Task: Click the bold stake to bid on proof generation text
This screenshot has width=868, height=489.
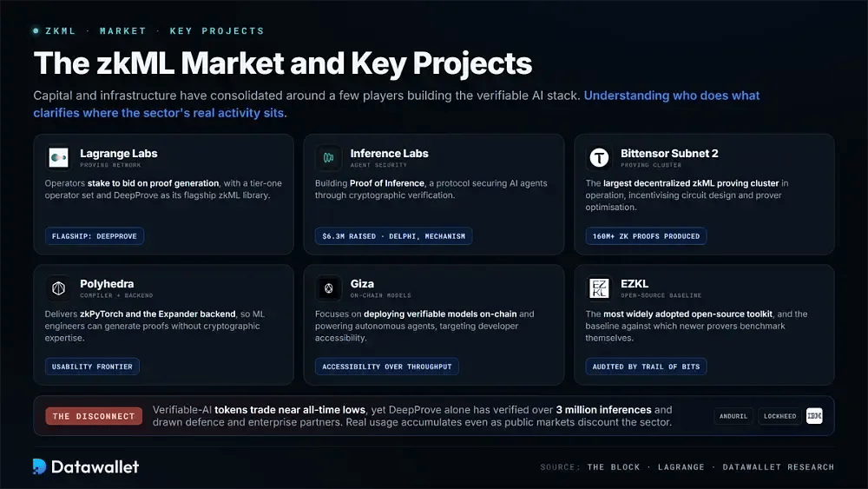Action: coord(154,183)
